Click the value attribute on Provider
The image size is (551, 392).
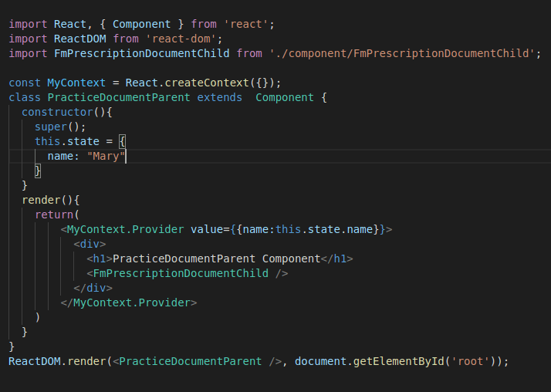(x=207, y=229)
